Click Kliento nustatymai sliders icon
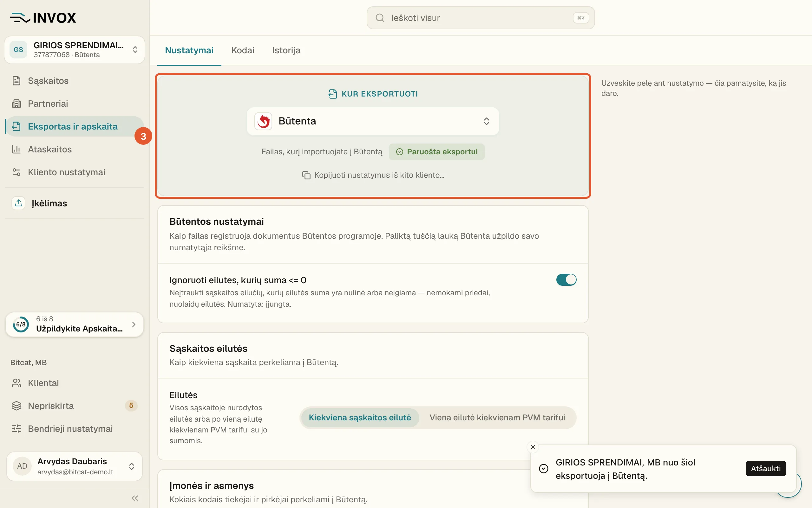This screenshot has width=812, height=508. point(16,172)
